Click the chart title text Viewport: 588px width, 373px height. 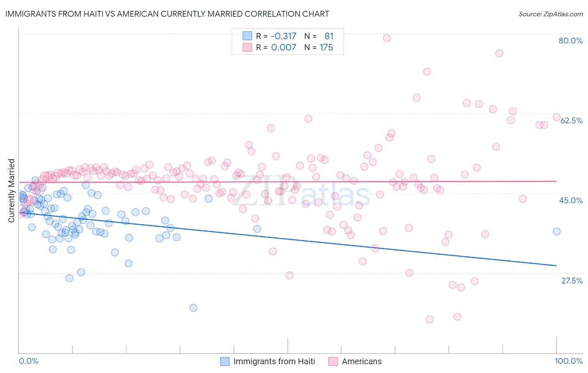(167, 14)
